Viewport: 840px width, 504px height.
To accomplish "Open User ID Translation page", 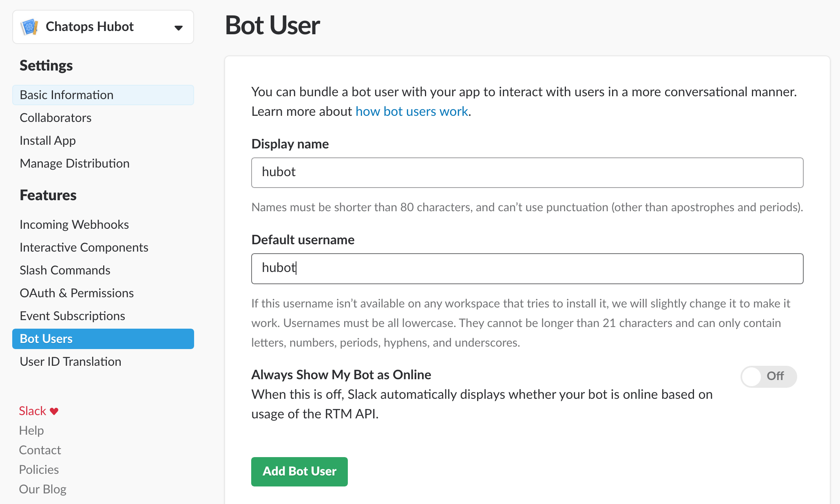I will (71, 362).
